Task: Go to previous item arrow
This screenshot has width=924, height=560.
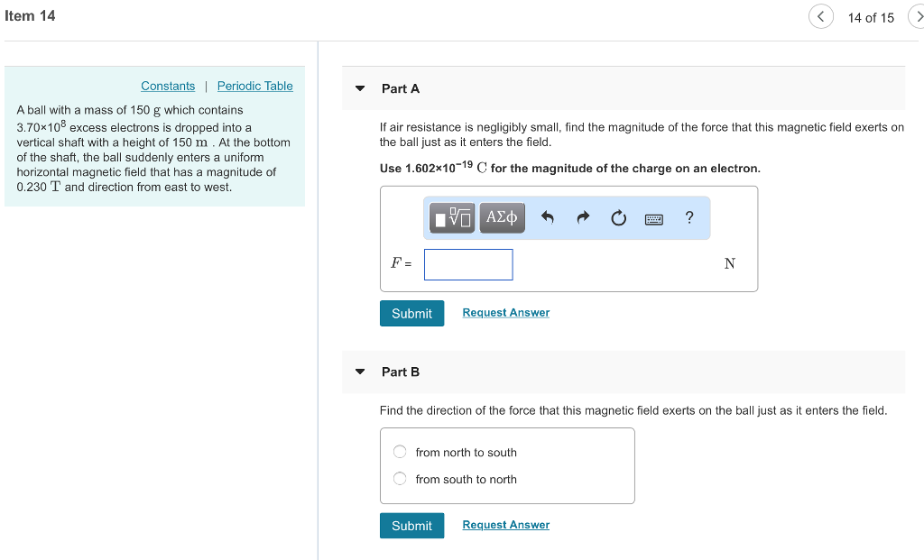Action: 820,17
